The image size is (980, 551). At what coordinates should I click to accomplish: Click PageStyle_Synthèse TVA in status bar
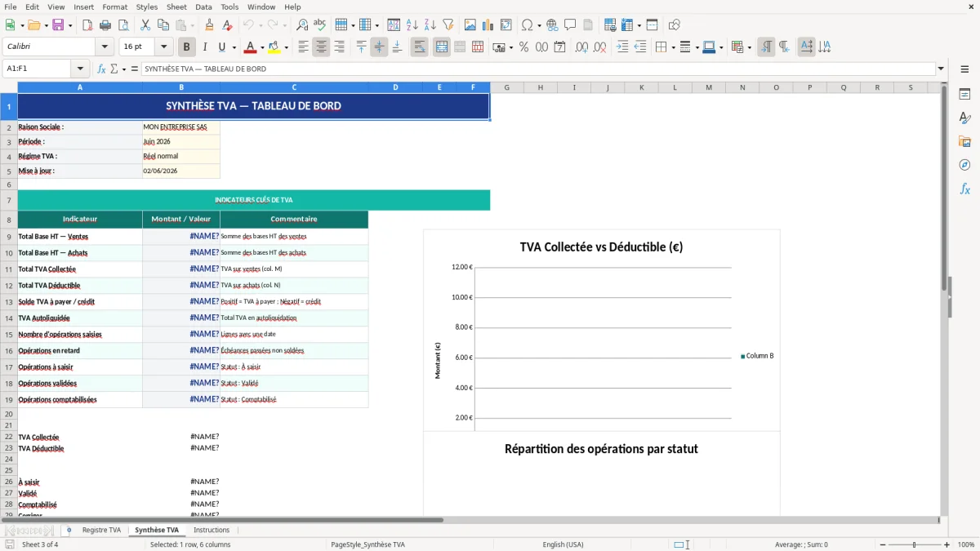pos(367,544)
